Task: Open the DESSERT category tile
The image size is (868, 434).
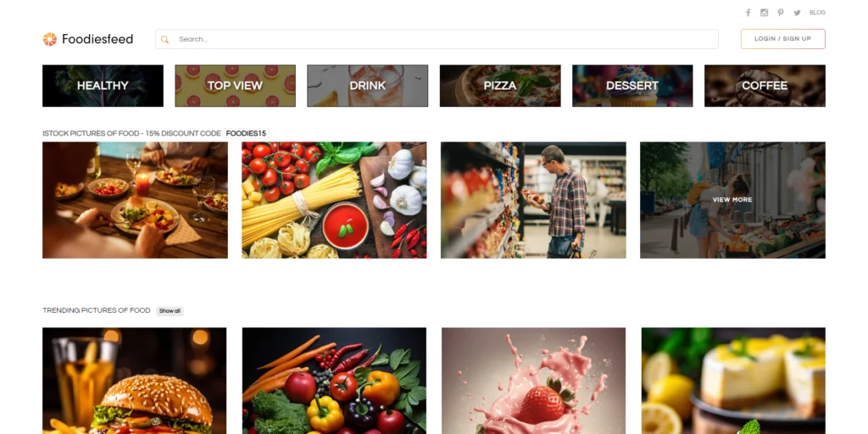Action: coord(632,86)
